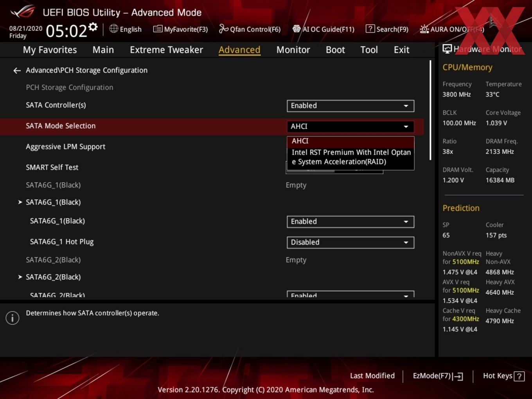Switch to Main tab
Image resolution: width=532 pixels, height=399 pixels.
pyautogui.click(x=103, y=50)
